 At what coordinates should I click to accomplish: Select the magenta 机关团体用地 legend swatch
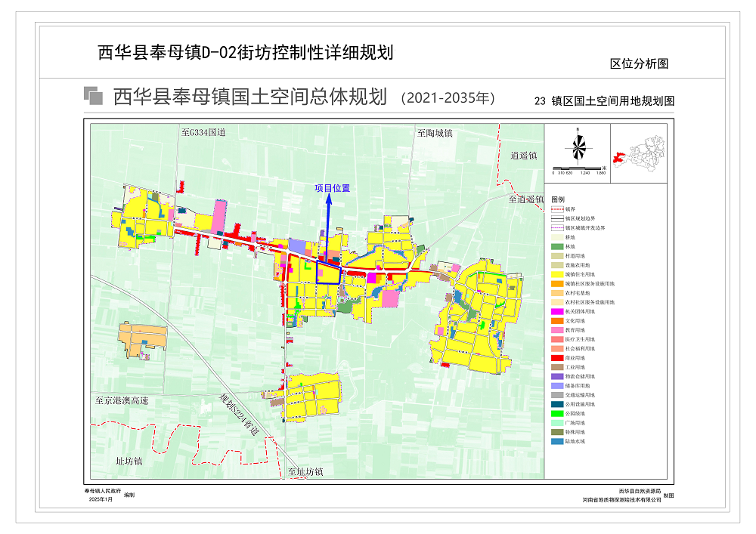click(557, 311)
